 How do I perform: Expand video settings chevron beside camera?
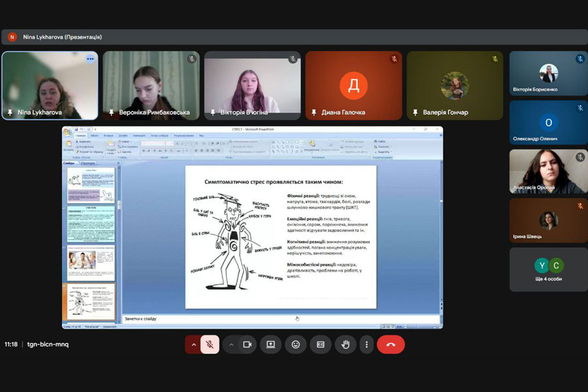231,344
